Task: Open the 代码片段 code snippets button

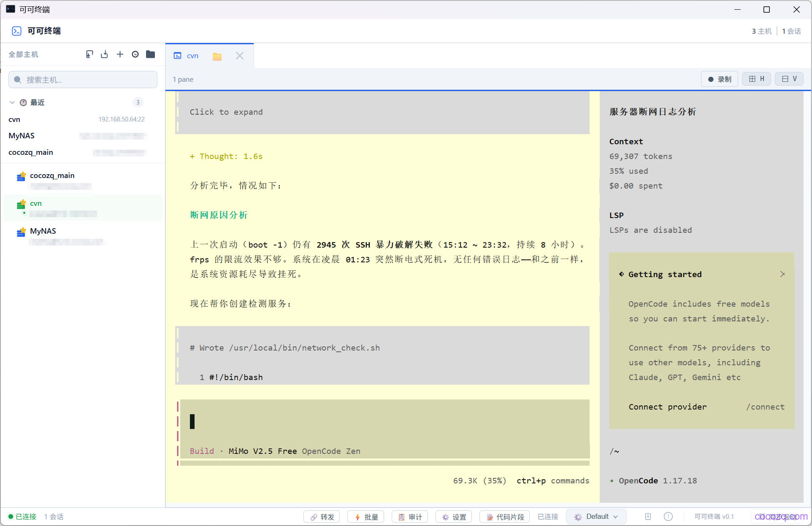Action: 505,517
